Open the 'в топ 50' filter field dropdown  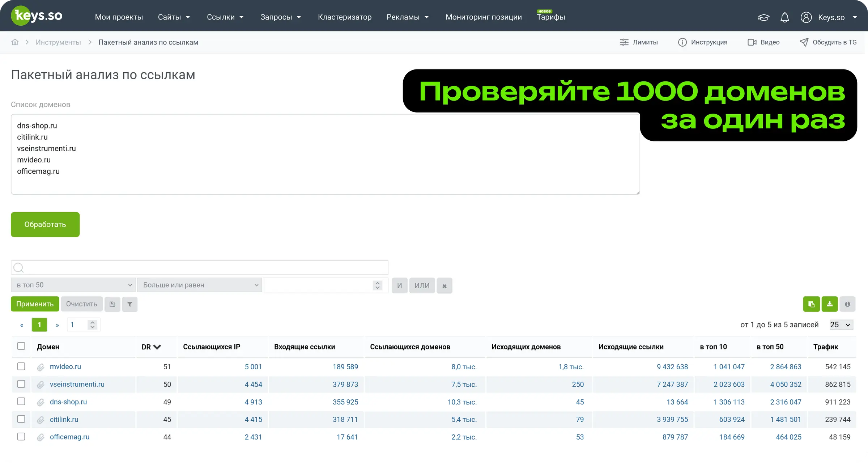coord(73,285)
